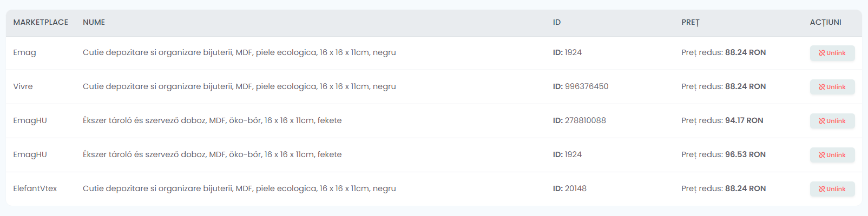Select the ACȚIUNI column header

click(x=825, y=22)
